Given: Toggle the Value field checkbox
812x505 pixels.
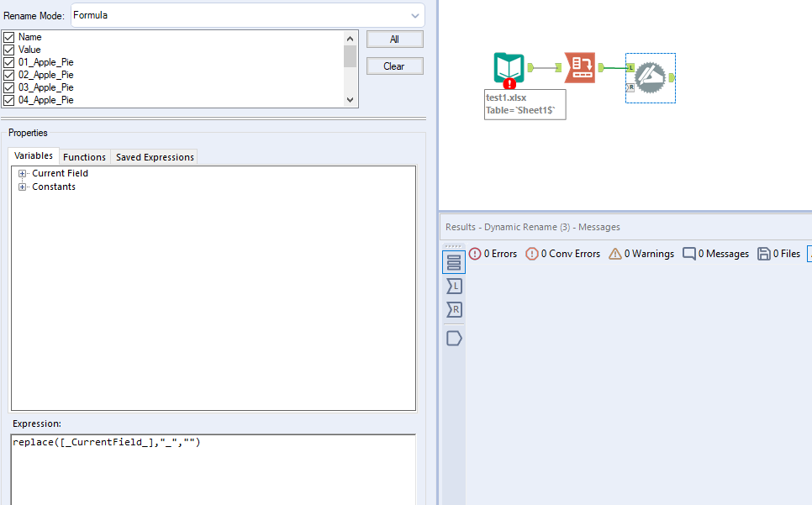Looking at the screenshot, I should [8, 50].
